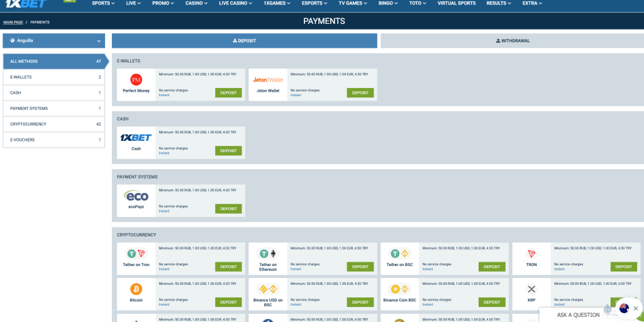
Task: Go to MAIN PAGE breadcrumb link
Action: [x=13, y=22]
